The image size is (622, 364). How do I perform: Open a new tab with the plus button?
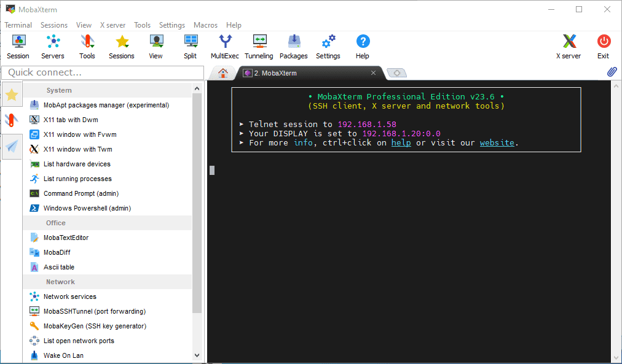396,73
